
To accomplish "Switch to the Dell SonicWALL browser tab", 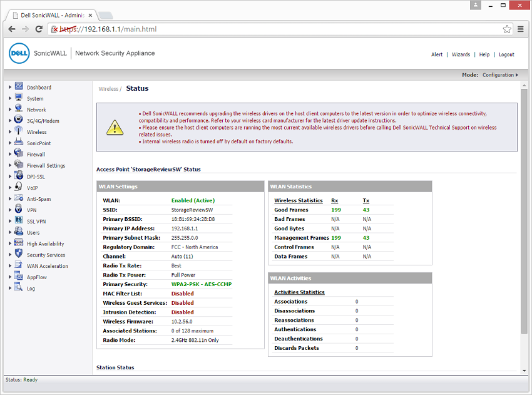I will (53, 15).
